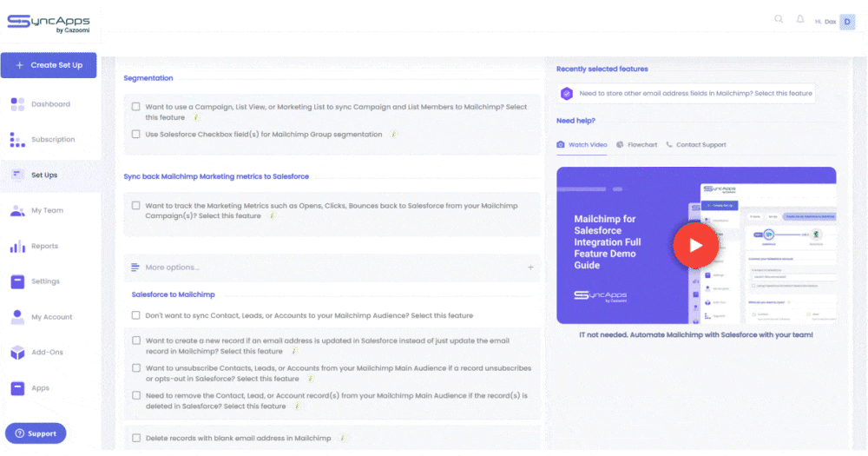This screenshot has width=868, height=456.
Task: Open the Contact Support tab
Action: pyautogui.click(x=696, y=144)
